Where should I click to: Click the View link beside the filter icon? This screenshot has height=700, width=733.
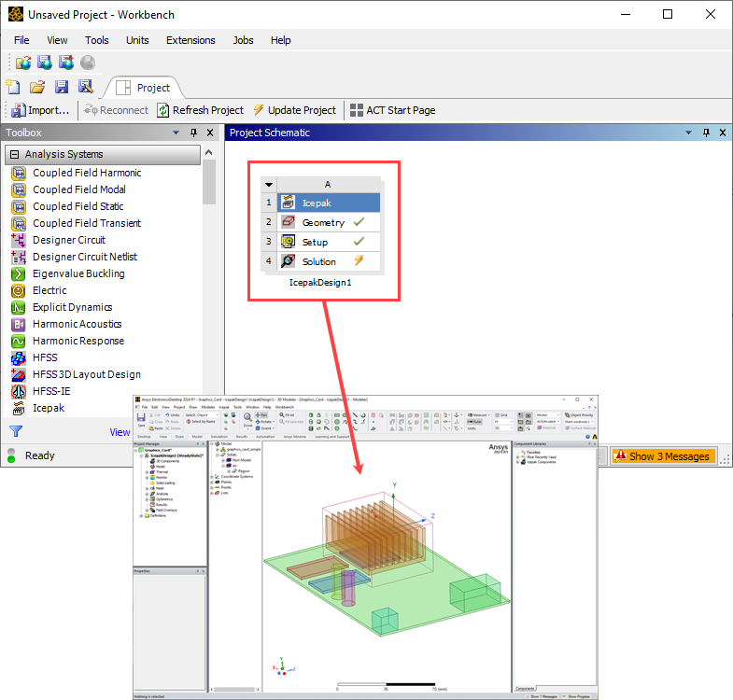[x=120, y=432]
